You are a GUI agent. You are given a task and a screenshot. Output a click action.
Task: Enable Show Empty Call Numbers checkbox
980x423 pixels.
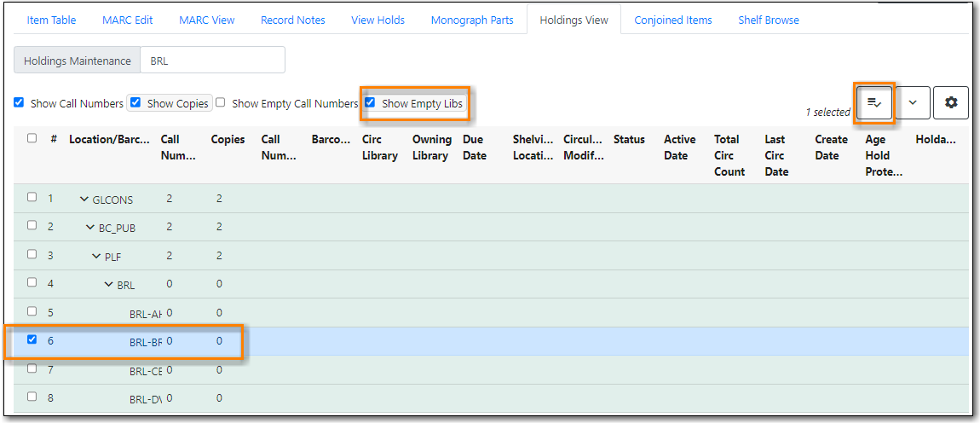point(221,102)
